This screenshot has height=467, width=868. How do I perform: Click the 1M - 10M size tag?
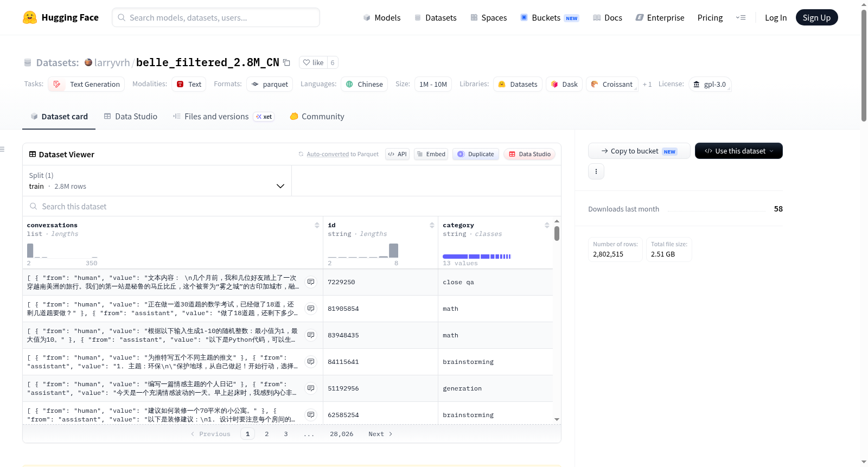[433, 84]
